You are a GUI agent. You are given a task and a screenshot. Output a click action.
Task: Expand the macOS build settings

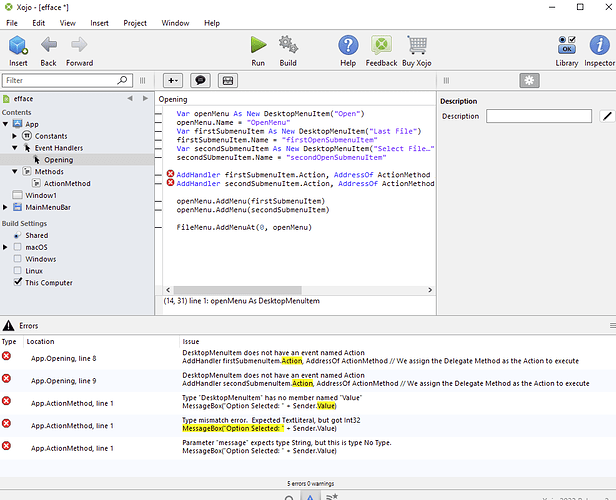[x=5, y=247]
